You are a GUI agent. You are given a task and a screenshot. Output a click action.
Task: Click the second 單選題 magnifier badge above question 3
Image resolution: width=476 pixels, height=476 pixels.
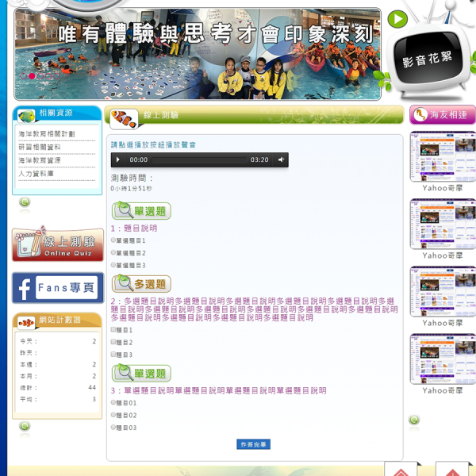pyautogui.click(x=141, y=374)
